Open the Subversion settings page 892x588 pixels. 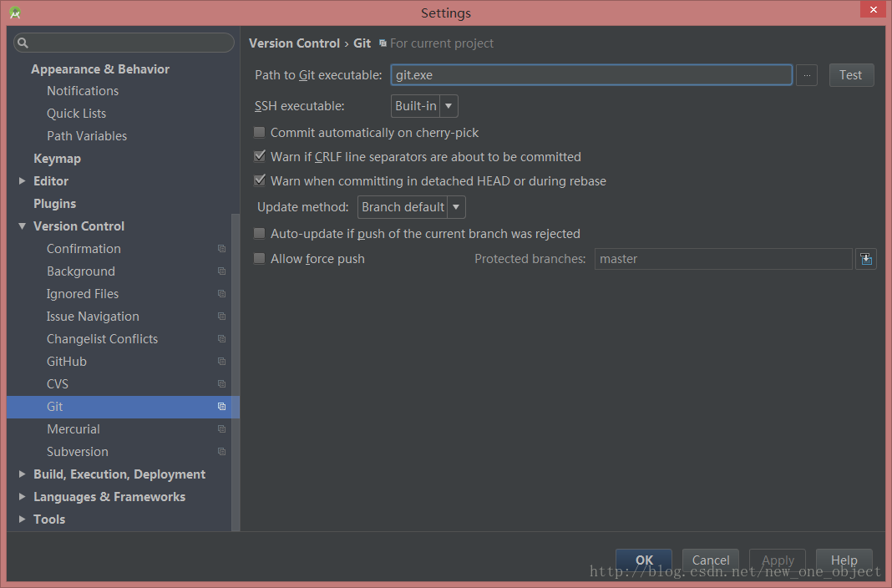click(x=78, y=452)
